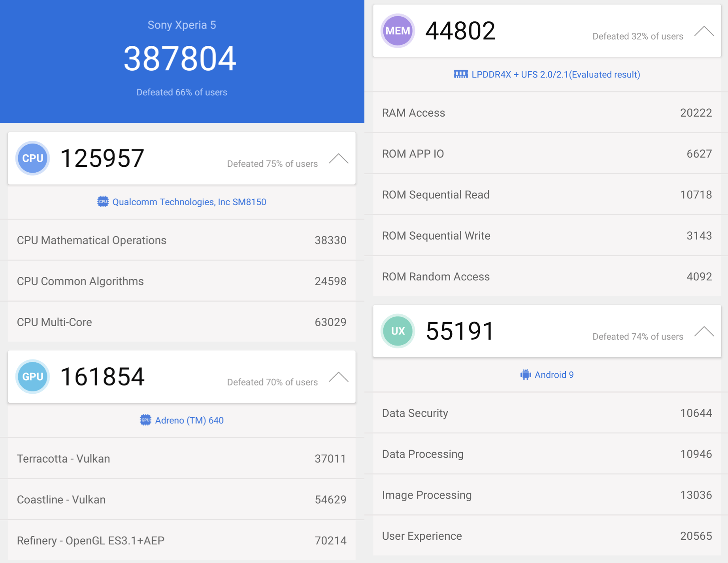Click 'Defeated 75% of users' text
728x563 pixels.
(272, 164)
